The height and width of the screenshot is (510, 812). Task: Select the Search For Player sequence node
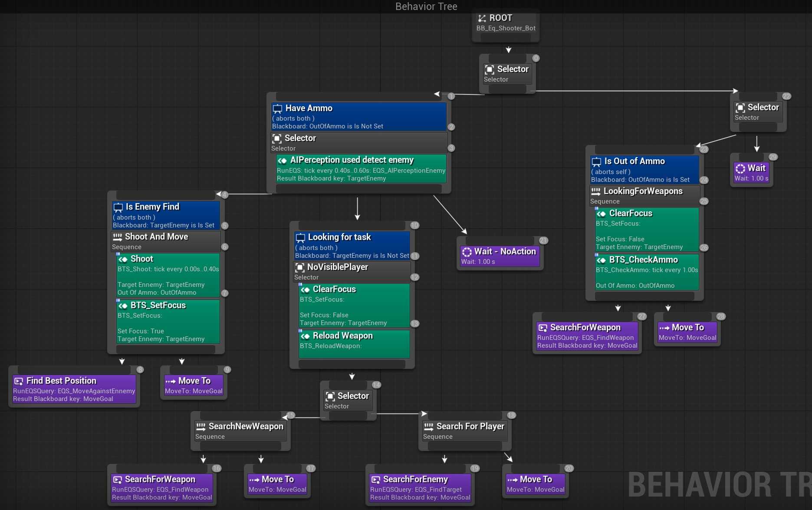coord(464,431)
